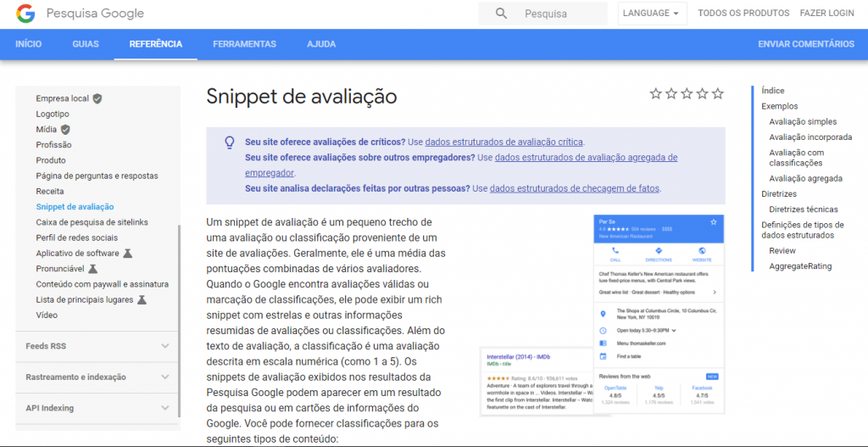Click the fifth rating star
This screenshot has width=868, height=447.
point(718,93)
